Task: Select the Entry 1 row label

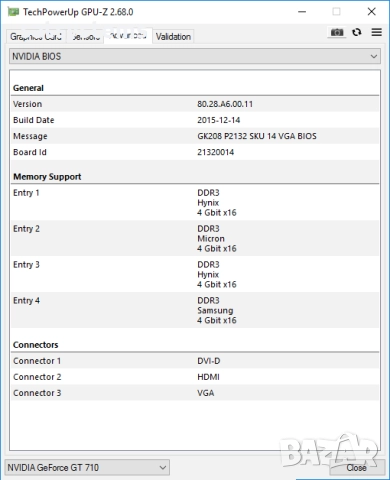Action: tap(26, 193)
